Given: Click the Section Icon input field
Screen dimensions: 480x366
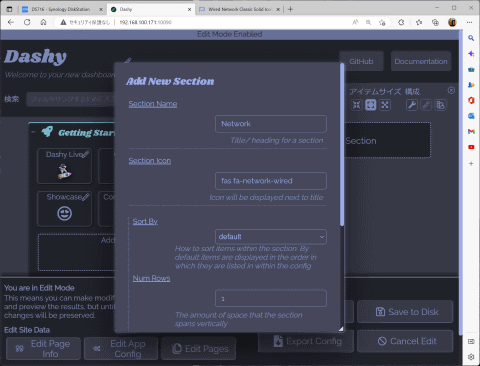Looking at the screenshot, I should (271, 181).
